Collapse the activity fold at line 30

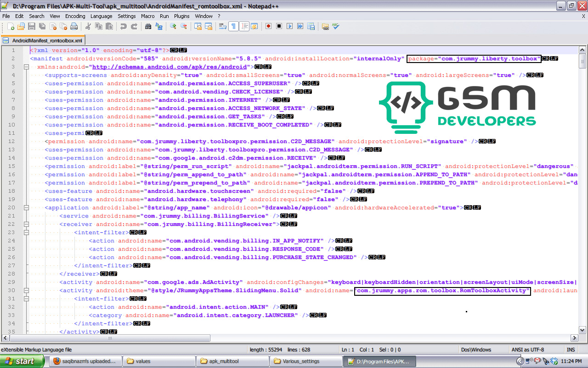click(x=26, y=290)
